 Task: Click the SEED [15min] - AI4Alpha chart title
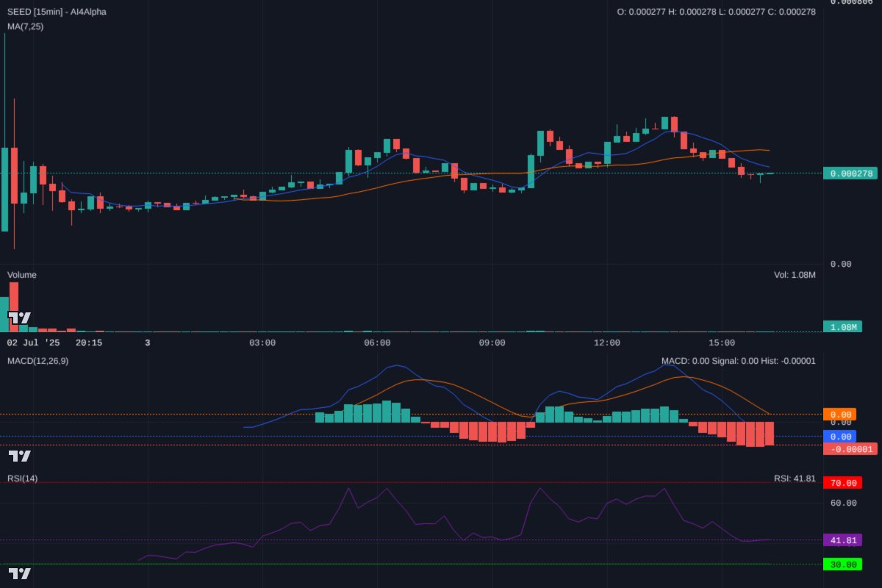57,12
